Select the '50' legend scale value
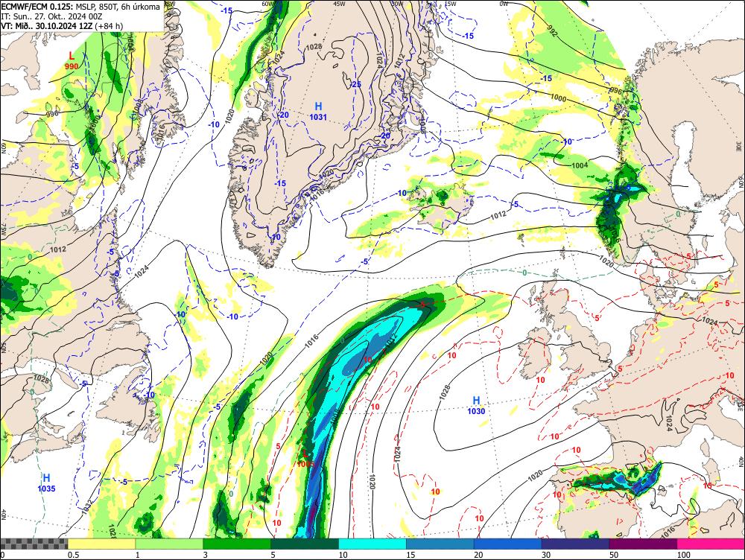Viewport: 745px width, 560px height. [614, 555]
